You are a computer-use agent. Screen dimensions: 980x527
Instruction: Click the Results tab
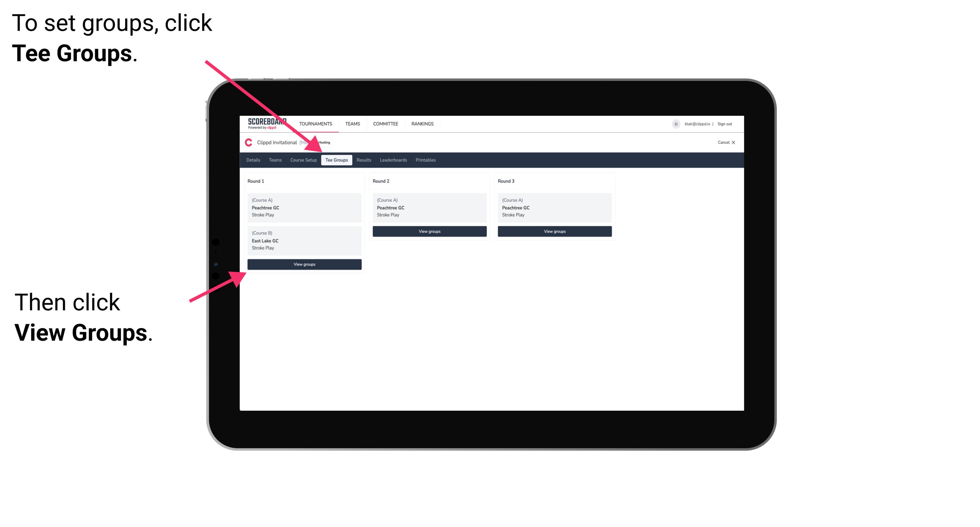(362, 160)
